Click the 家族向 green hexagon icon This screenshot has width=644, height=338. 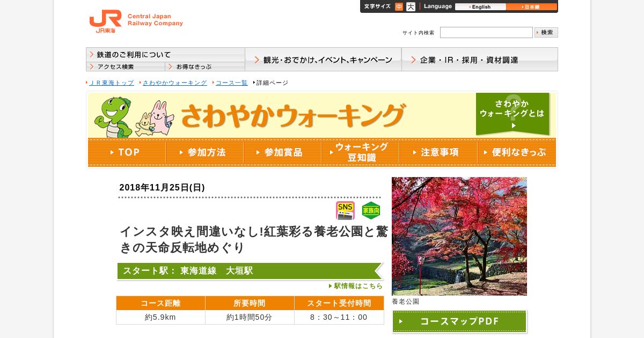[x=371, y=210]
